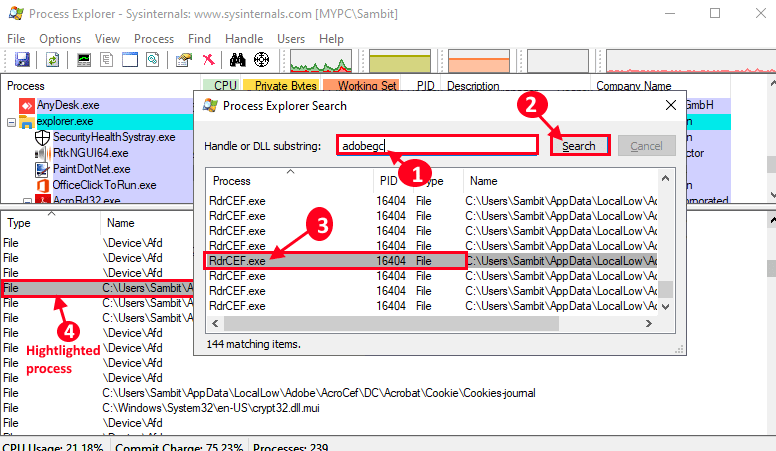The width and height of the screenshot is (776, 451).
Task: Select the crypt32.dll.mui handle row
Action: tap(385, 408)
